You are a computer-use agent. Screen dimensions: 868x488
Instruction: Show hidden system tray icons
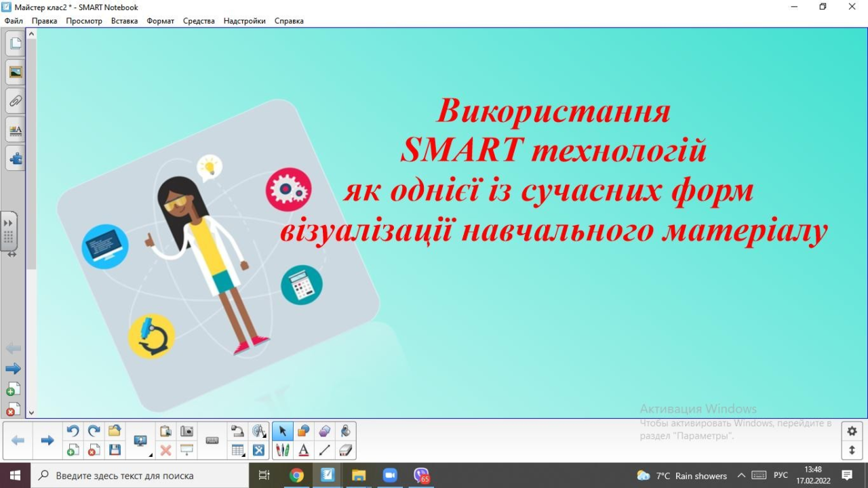tap(741, 475)
